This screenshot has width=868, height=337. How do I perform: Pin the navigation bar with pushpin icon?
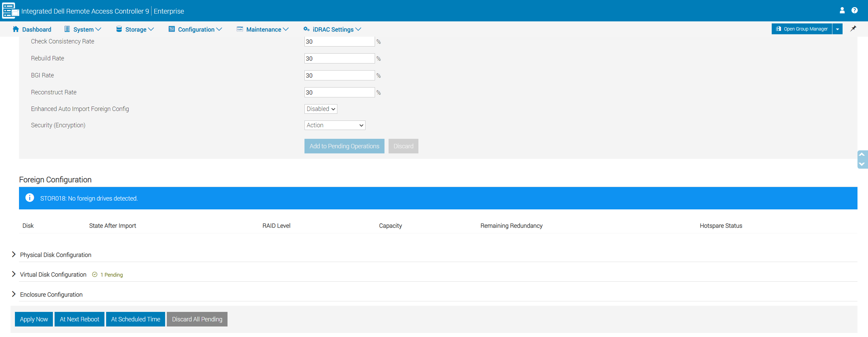853,29
